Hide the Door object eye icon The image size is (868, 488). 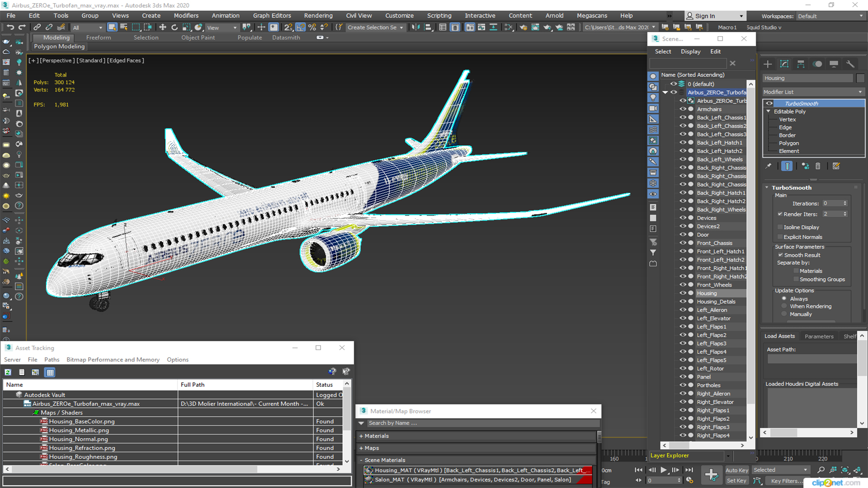pos(683,235)
